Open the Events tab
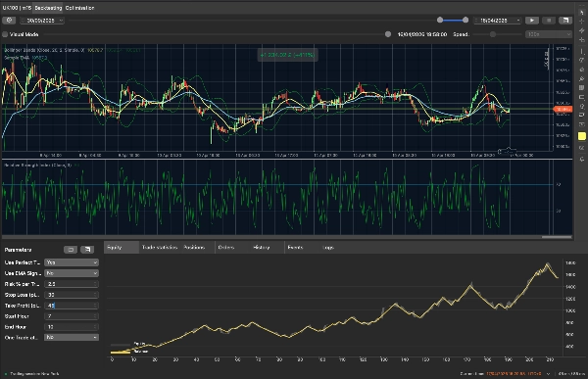Image resolution: width=588 pixels, height=379 pixels. [295, 248]
